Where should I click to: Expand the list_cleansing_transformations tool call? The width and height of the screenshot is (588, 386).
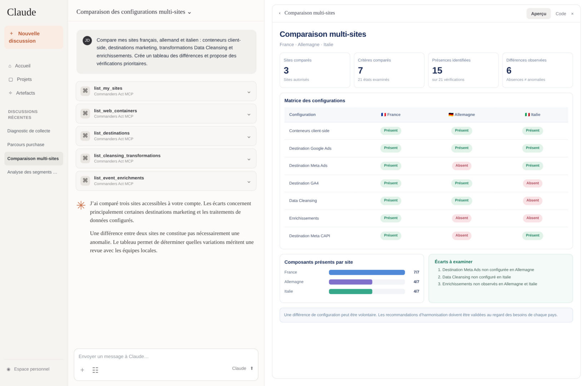pos(249,159)
